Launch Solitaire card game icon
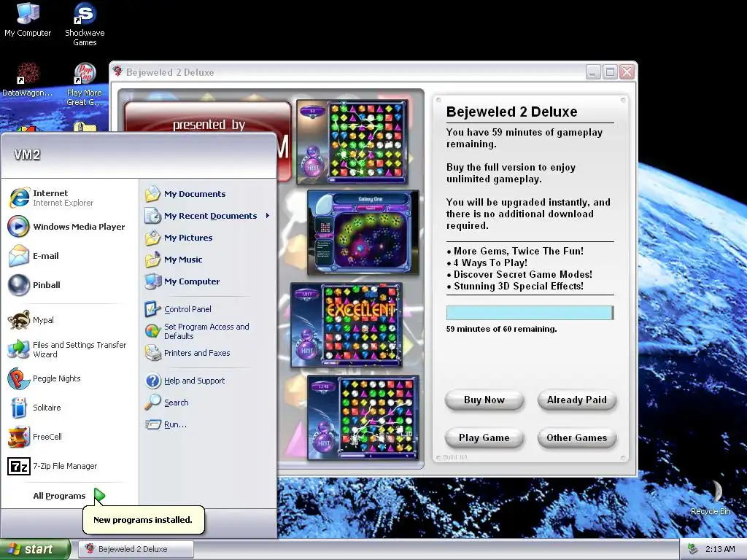 pyautogui.click(x=18, y=408)
